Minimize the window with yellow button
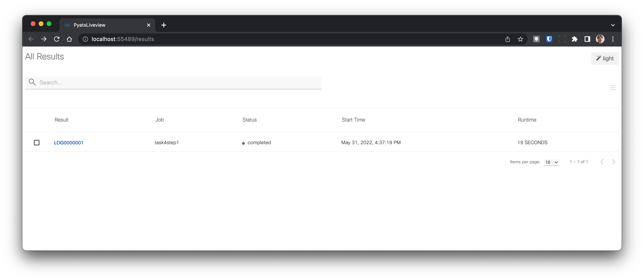The image size is (644, 280). click(x=41, y=24)
